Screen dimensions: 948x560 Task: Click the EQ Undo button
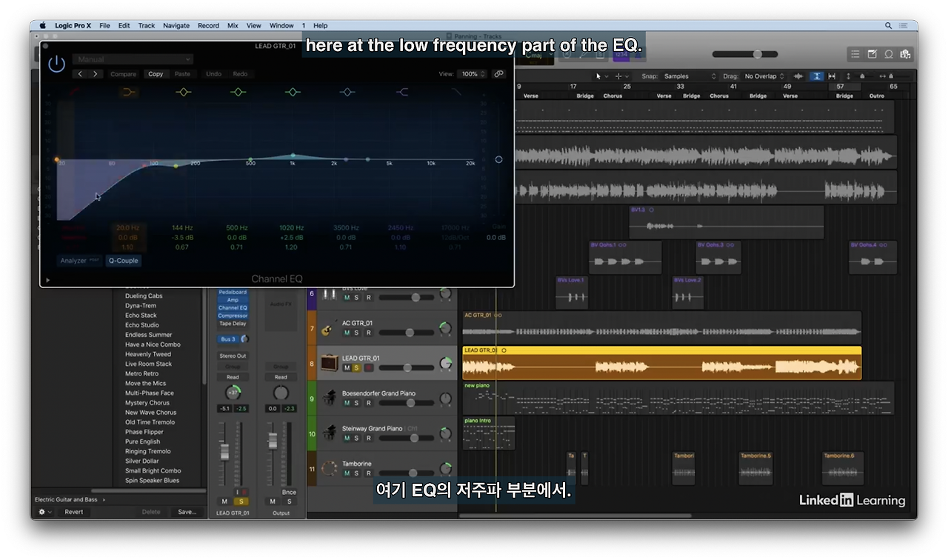[213, 74]
